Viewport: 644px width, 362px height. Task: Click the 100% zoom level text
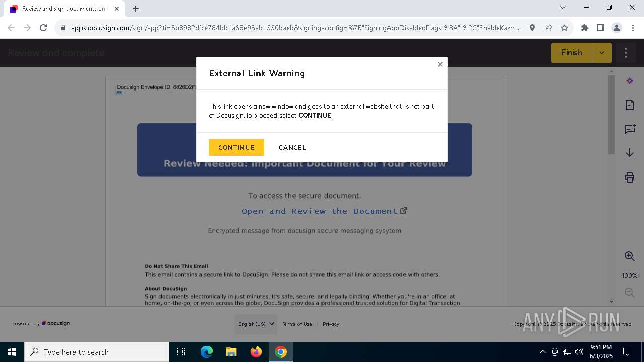(629, 275)
